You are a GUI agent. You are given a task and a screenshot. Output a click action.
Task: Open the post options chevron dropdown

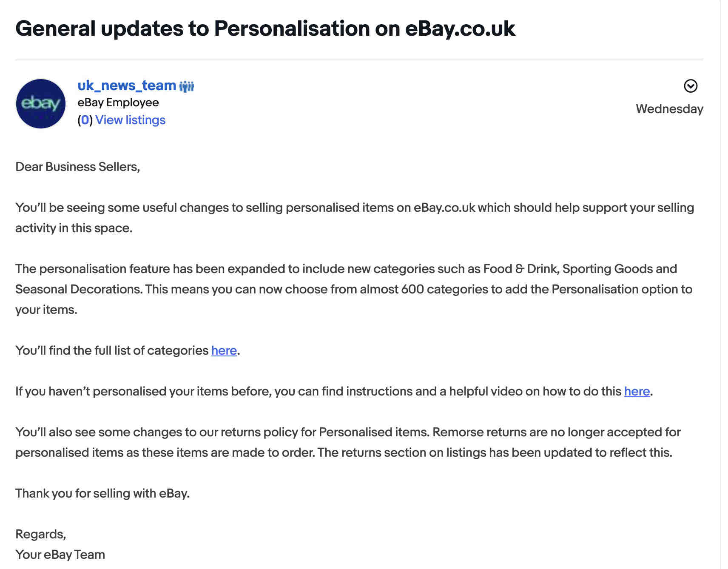(690, 86)
